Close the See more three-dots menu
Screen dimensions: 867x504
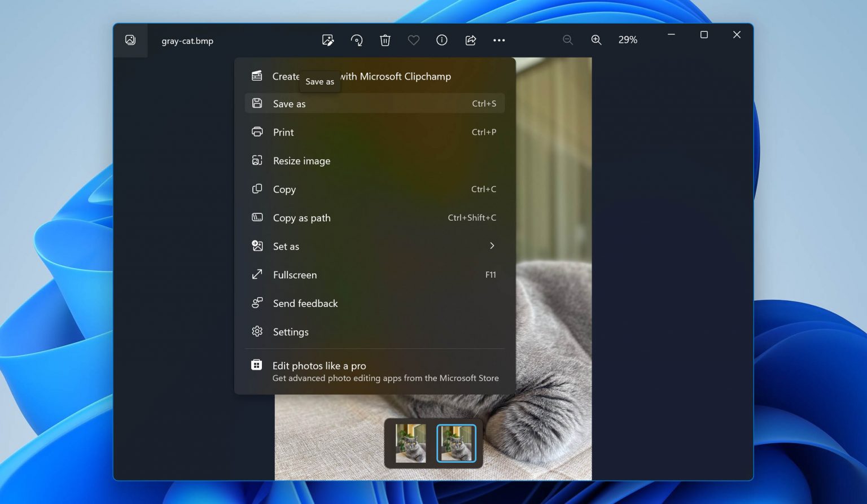click(499, 40)
